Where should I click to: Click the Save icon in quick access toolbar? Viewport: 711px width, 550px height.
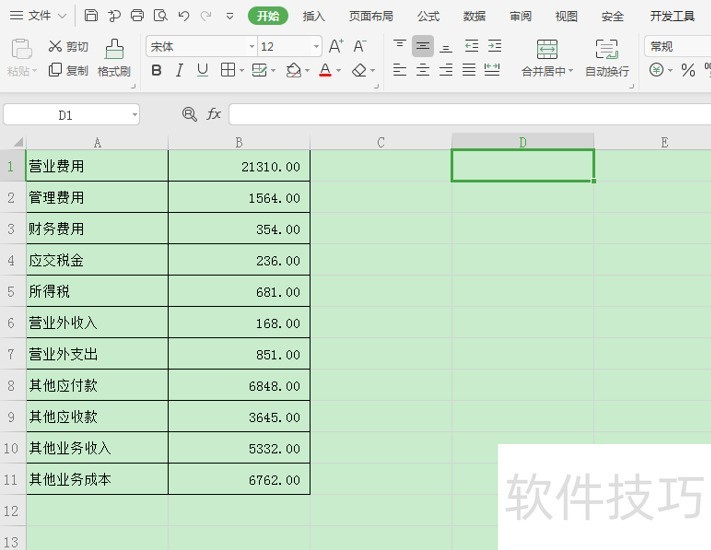click(x=91, y=16)
